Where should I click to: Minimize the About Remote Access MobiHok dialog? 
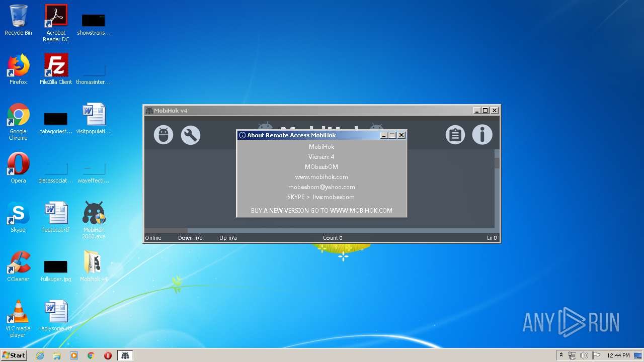click(x=384, y=135)
